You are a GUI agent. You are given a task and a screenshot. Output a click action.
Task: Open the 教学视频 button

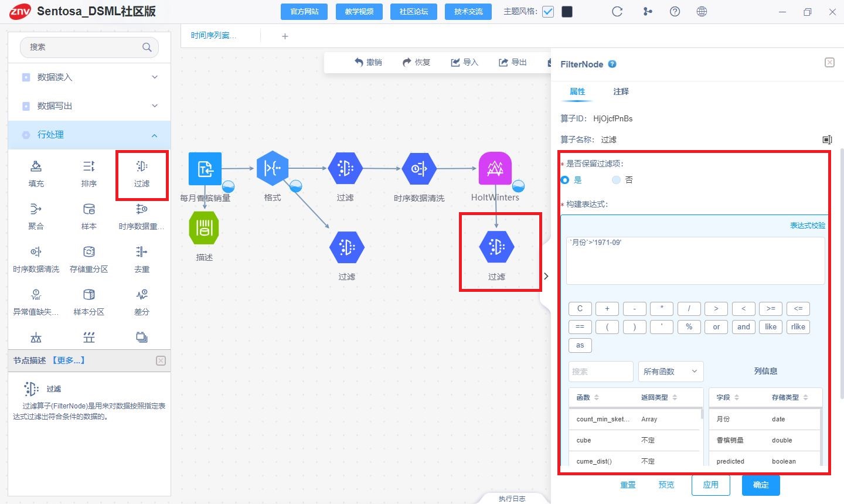click(359, 12)
